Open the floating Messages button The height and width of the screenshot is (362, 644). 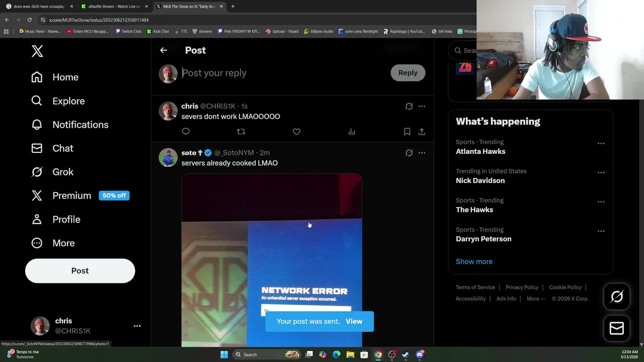click(x=617, y=328)
